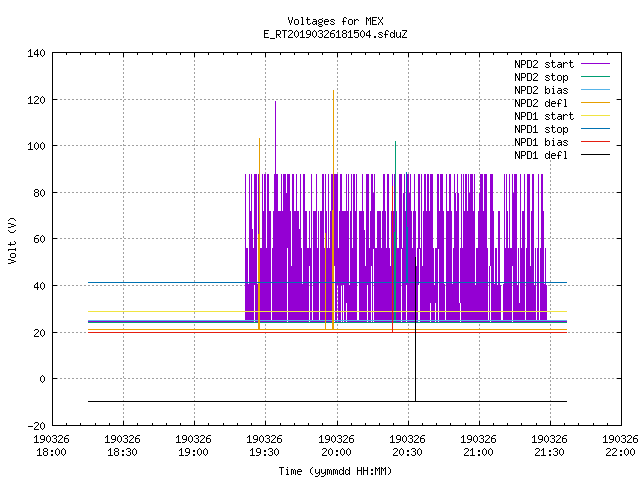Click the NPD2 start purple legend line
The height and width of the screenshot is (480, 640).
(x=595, y=64)
